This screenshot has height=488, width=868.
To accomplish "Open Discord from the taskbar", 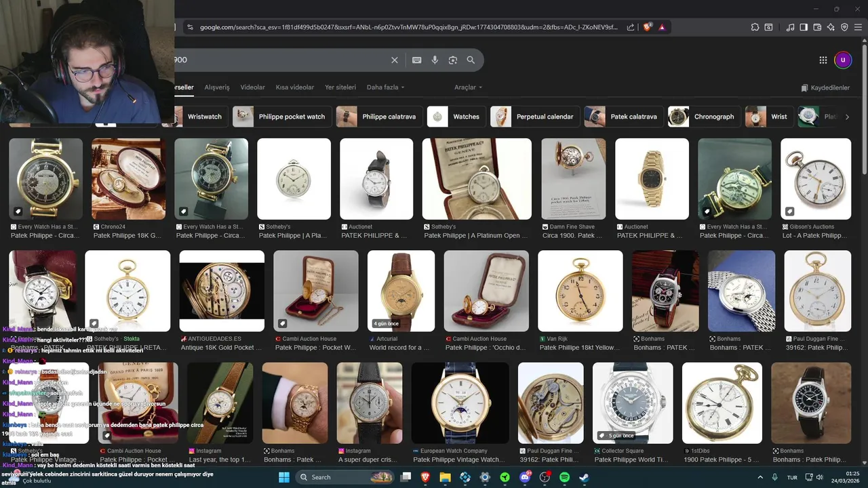I will (x=525, y=477).
